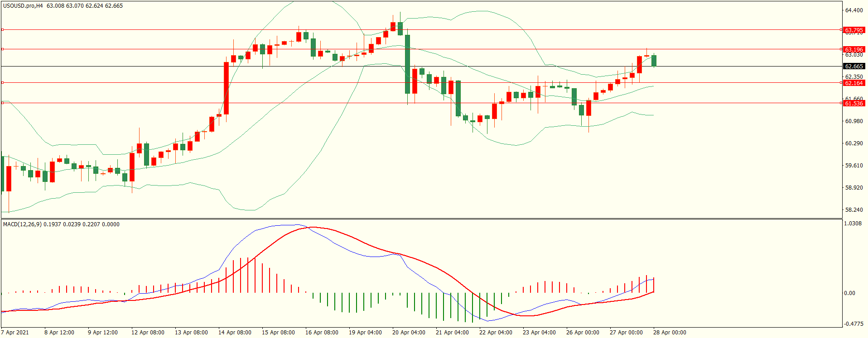Click the 60.290 price axis label
The width and height of the screenshot is (868, 338).
tap(854, 143)
